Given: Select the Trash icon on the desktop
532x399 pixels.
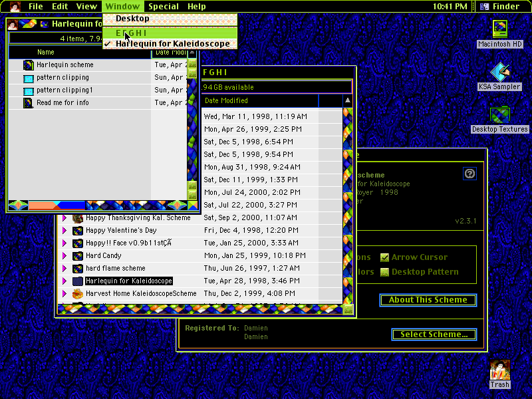Looking at the screenshot, I should click(499, 370).
